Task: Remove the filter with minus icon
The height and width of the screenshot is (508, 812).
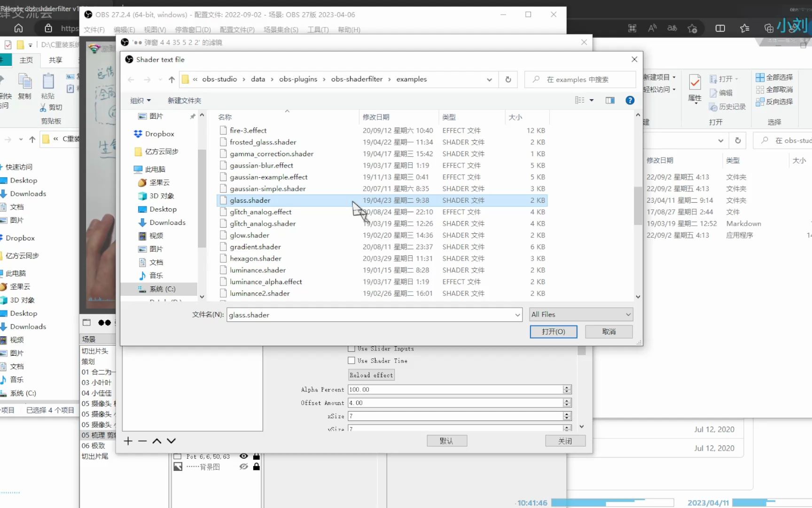Action: 142,441
